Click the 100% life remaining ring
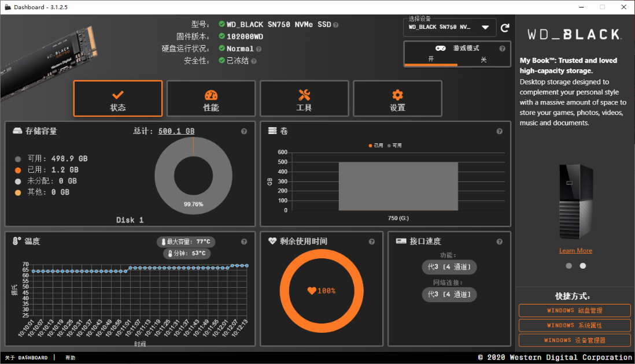 322,291
